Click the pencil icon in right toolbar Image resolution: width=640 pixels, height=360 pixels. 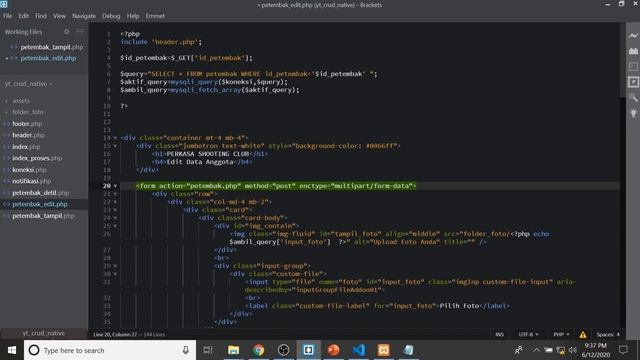coord(633,98)
